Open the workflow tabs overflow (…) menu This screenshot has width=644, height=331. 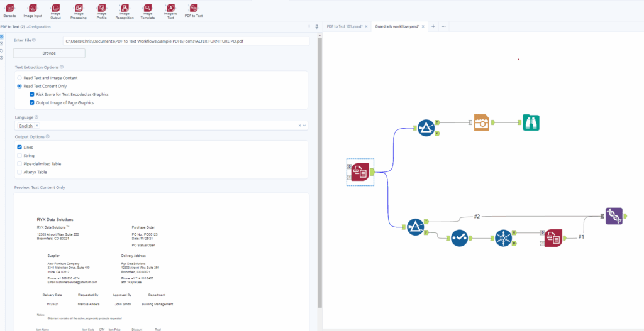tap(443, 26)
